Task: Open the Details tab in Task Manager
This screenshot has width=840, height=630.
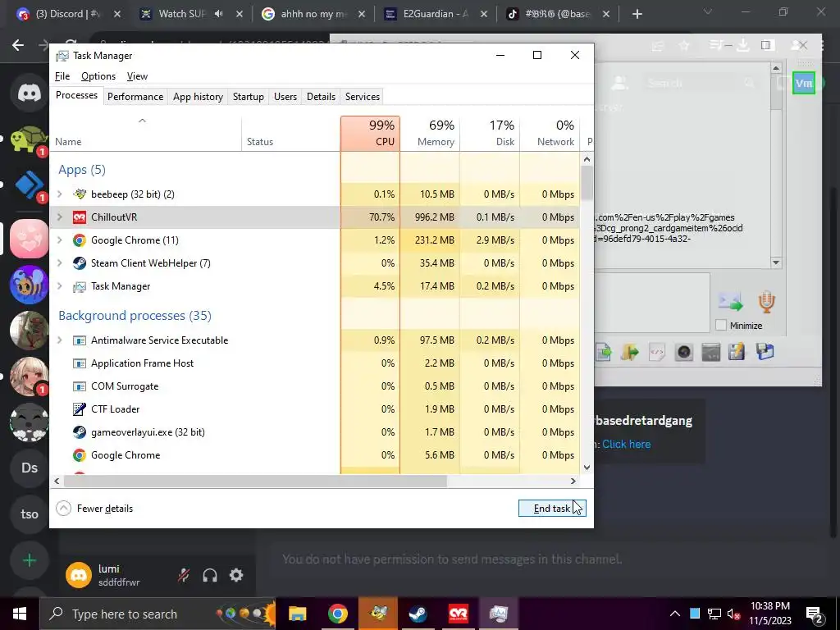Action: tap(321, 97)
